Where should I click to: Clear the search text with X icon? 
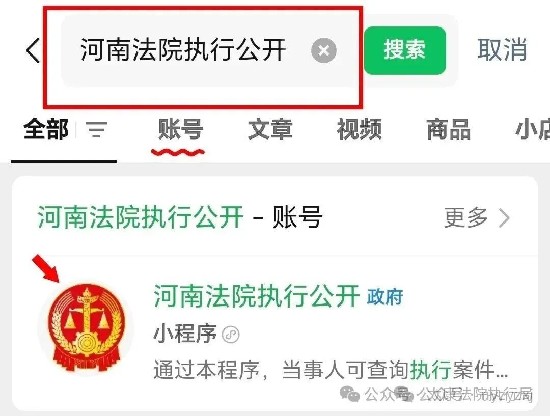click(x=324, y=51)
